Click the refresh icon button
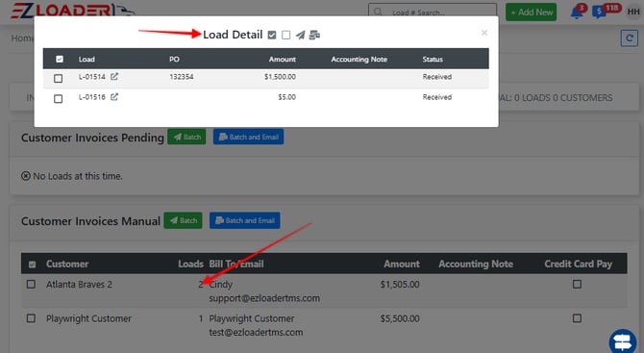644x353 pixels. point(629,38)
